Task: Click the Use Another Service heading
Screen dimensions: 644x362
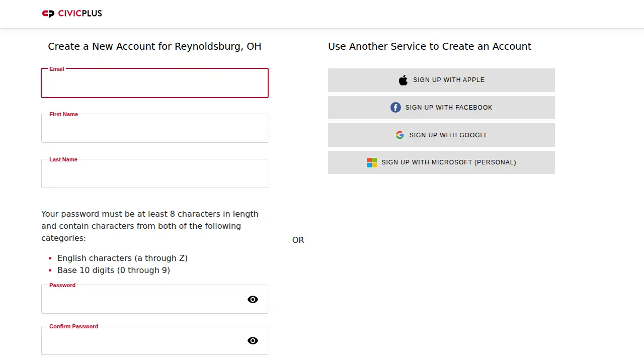Action: coord(430,46)
